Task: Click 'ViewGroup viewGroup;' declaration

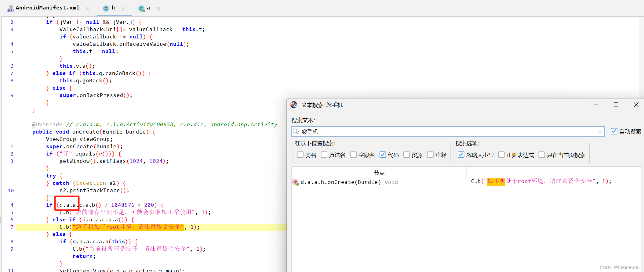Action: 79,139
